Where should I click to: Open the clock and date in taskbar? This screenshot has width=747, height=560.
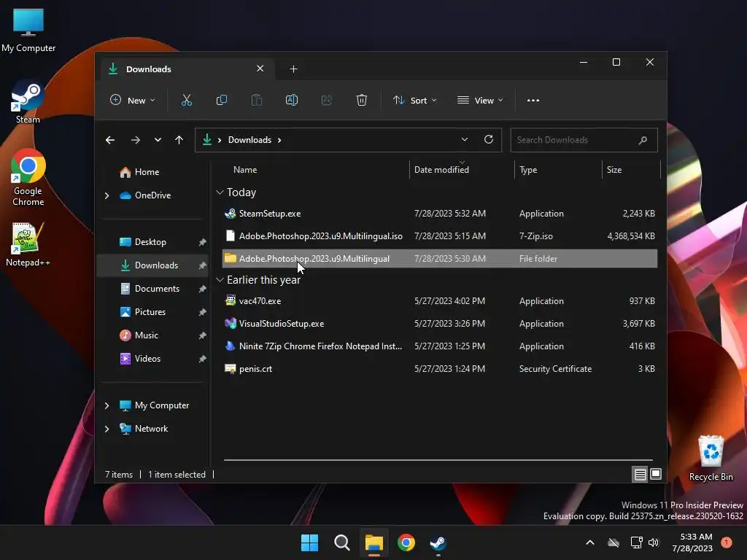692,542
